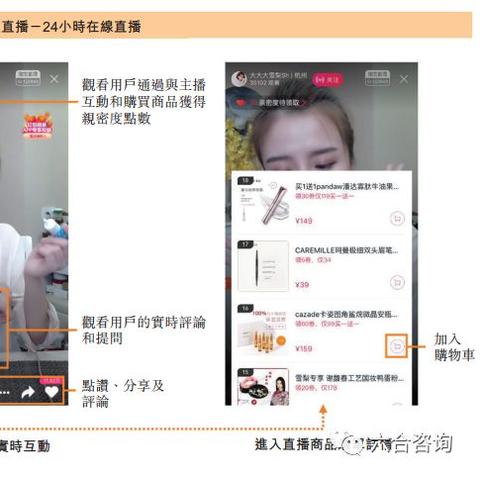Open the cazade product thumbnail numbered 16
The height and width of the screenshot is (480, 480).
[x=263, y=330]
